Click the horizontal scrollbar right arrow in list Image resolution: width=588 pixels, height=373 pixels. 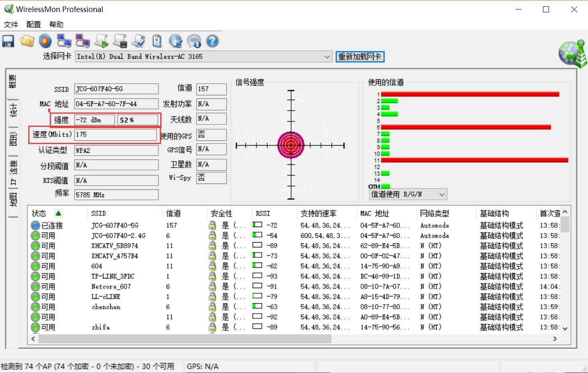click(x=555, y=339)
